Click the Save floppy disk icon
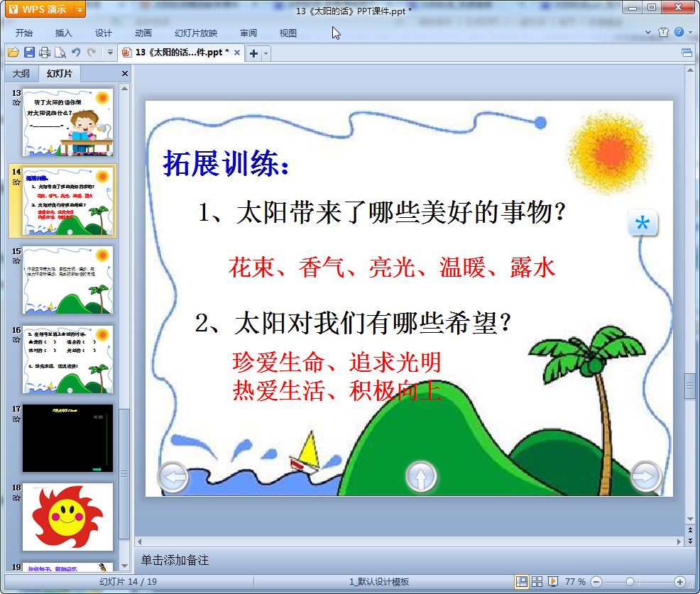Image resolution: width=700 pixels, height=594 pixels. tap(30, 53)
